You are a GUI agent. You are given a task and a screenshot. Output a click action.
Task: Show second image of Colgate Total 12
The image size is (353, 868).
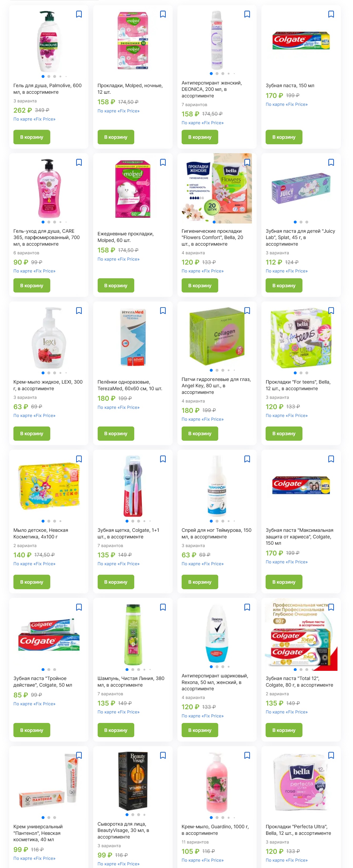click(301, 669)
